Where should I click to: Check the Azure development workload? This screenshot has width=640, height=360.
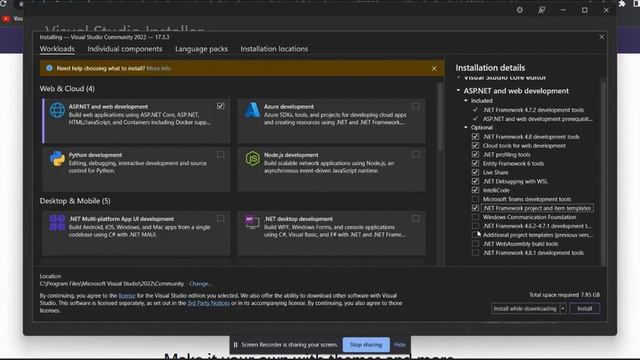click(416, 106)
